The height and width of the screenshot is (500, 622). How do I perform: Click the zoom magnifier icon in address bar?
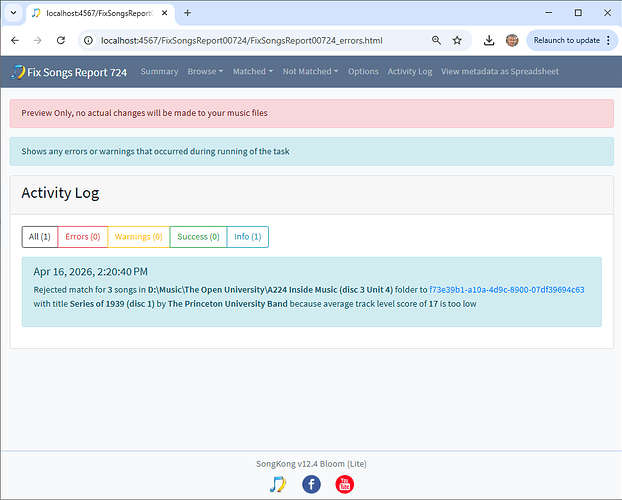(x=436, y=41)
